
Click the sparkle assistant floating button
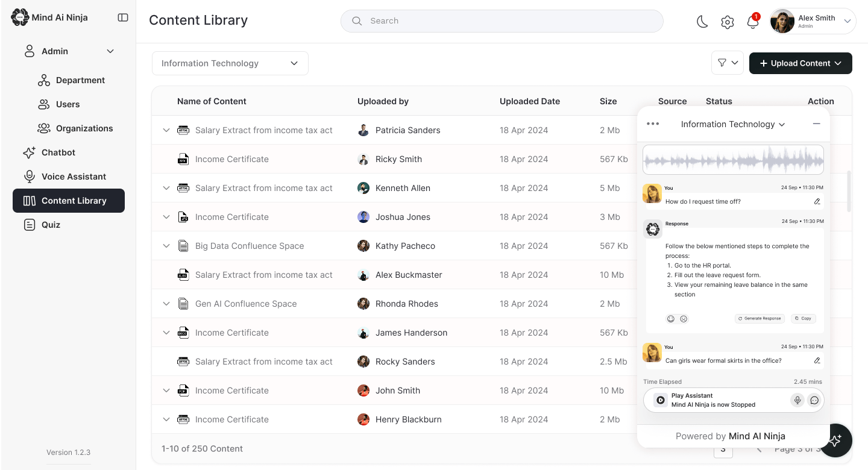coord(835,440)
